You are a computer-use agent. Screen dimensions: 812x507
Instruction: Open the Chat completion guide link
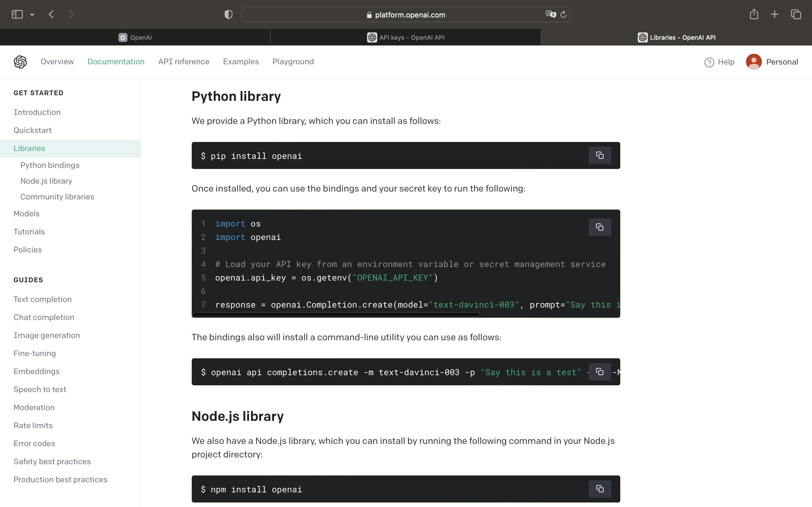coord(44,317)
